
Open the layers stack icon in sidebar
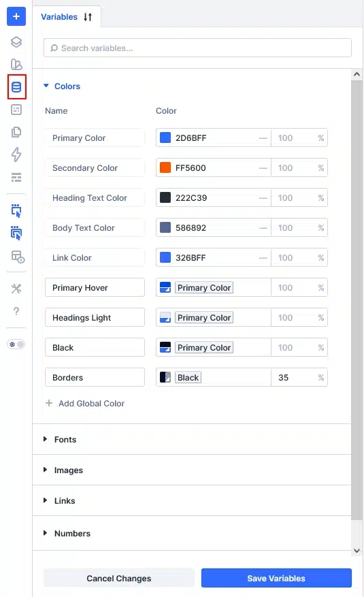pos(16,42)
